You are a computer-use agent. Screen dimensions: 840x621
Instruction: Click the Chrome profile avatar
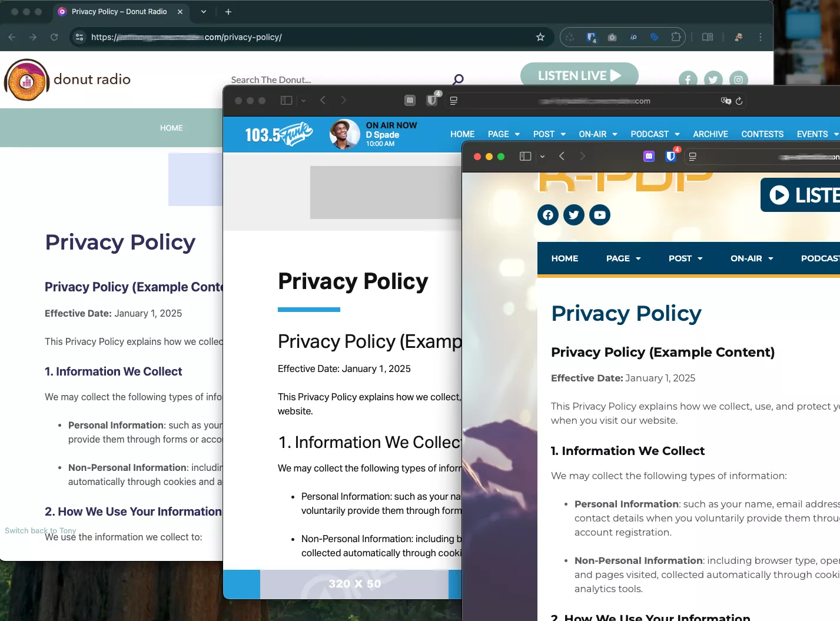(x=738, y=37)
